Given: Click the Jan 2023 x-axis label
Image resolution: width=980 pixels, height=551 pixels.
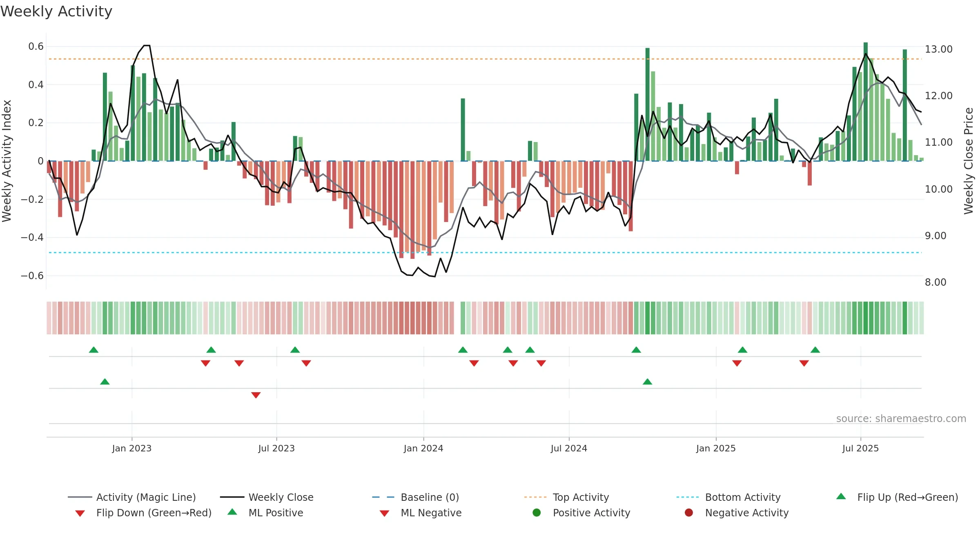Looking at the screenshot, I should (132, 448).
